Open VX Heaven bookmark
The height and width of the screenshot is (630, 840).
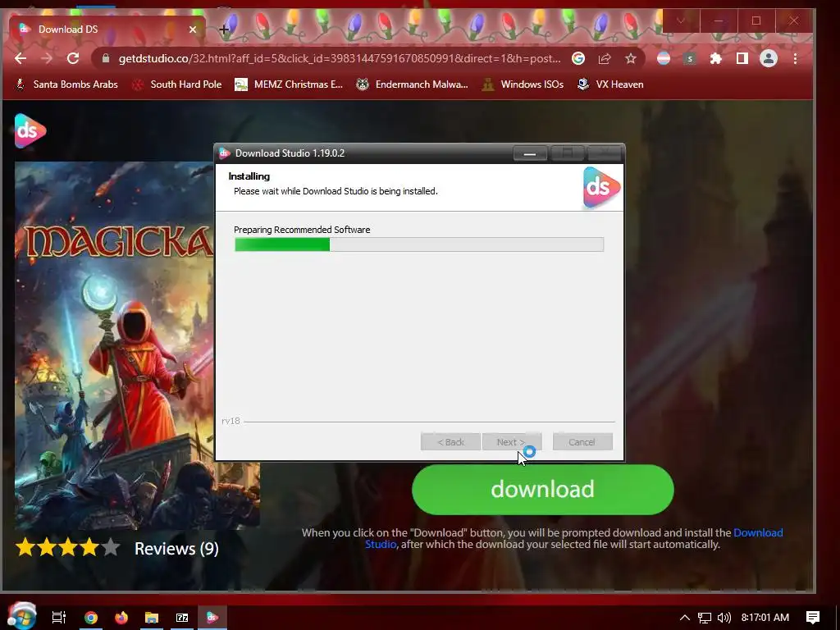[610, 84]
